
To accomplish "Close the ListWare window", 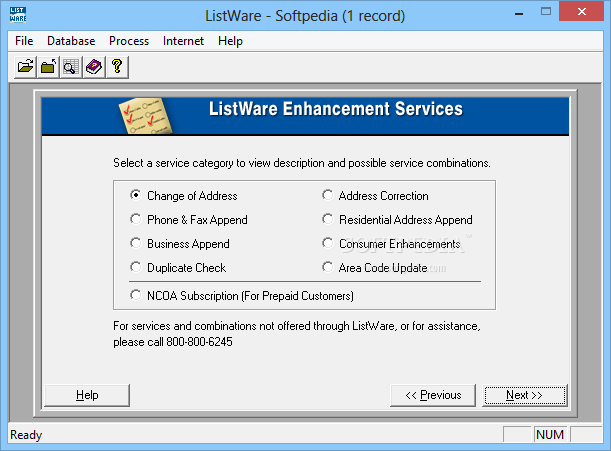I will (x=582, y=12).
